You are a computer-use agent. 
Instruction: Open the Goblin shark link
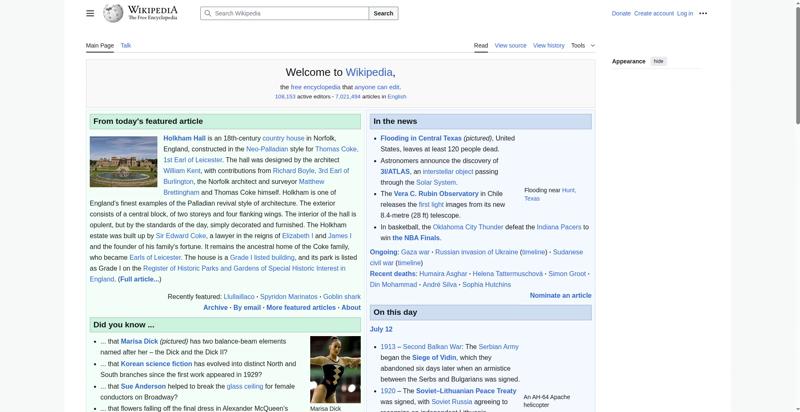[x=342, y=297]
